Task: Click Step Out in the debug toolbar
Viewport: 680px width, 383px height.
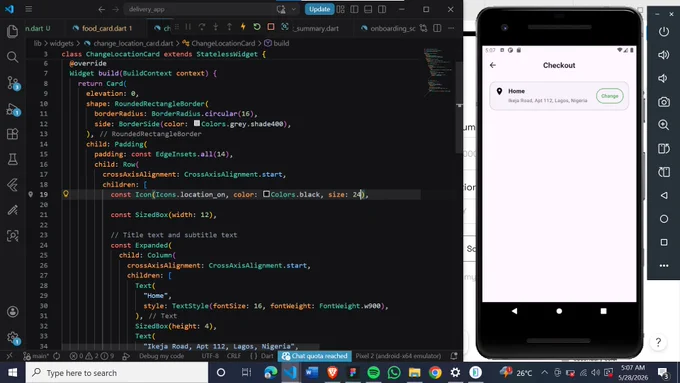Action: 229,27
